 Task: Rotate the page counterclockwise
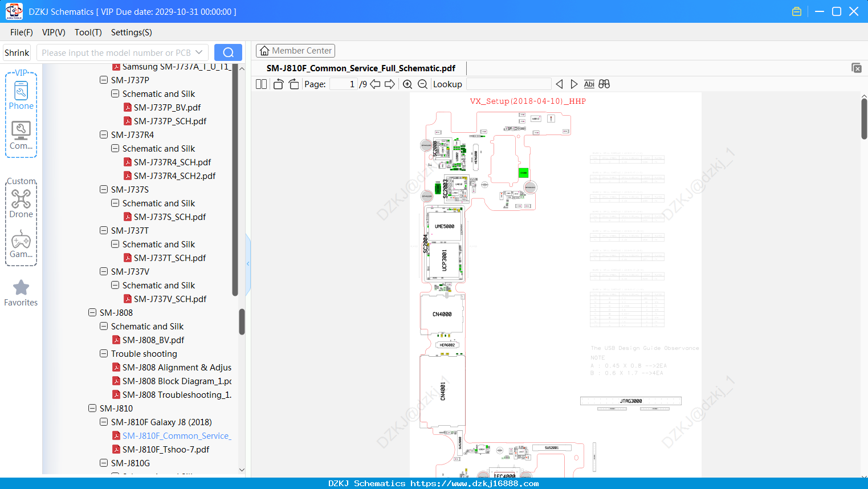[278, 84]
